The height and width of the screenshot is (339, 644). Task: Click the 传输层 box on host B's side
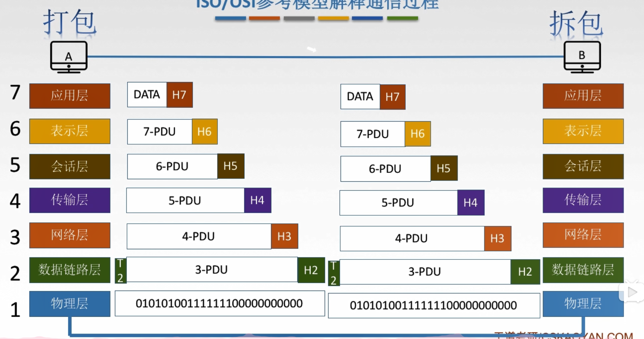pos(583,200)
